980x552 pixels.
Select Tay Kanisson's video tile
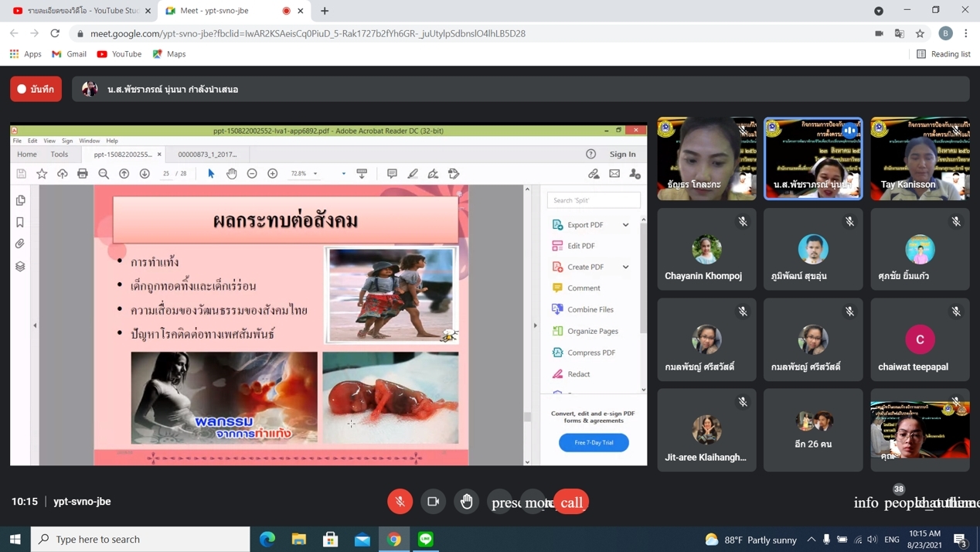[920, 158]
